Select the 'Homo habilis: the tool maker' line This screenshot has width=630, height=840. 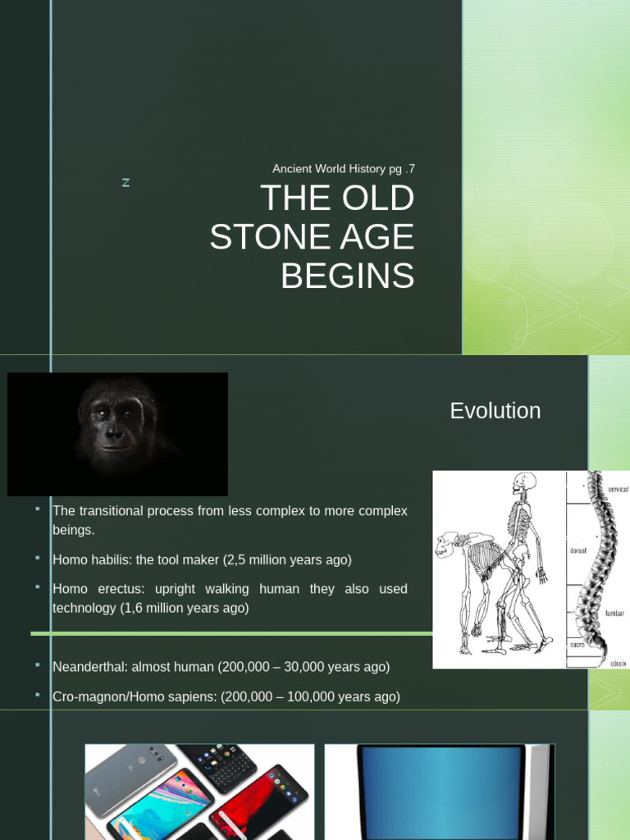coord(202,559)
